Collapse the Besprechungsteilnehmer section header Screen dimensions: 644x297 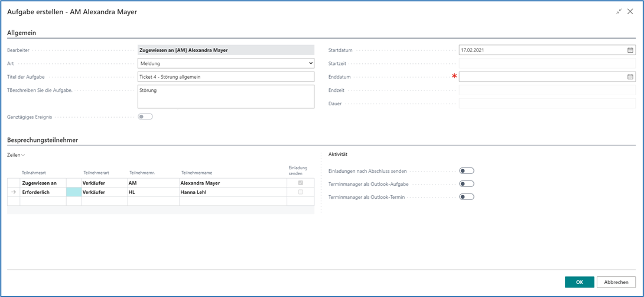tap(43, 140)
